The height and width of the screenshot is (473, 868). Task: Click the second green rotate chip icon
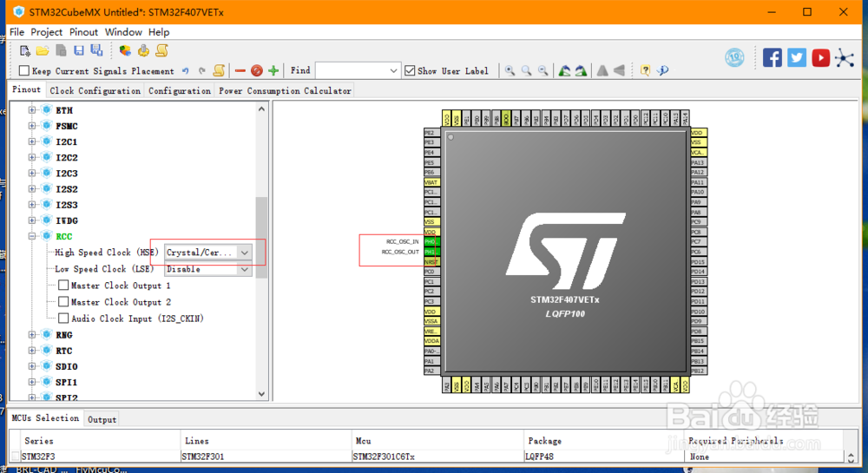(x=581, y=71)
